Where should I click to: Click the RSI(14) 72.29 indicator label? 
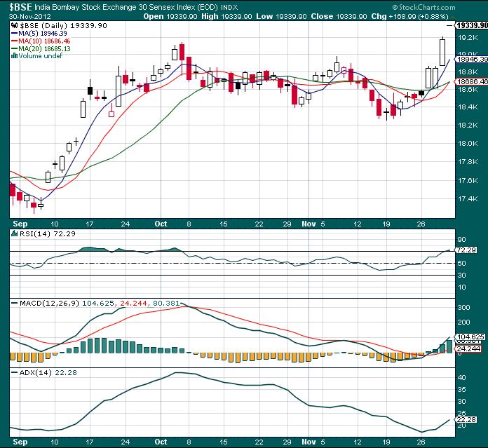[47, 233]
